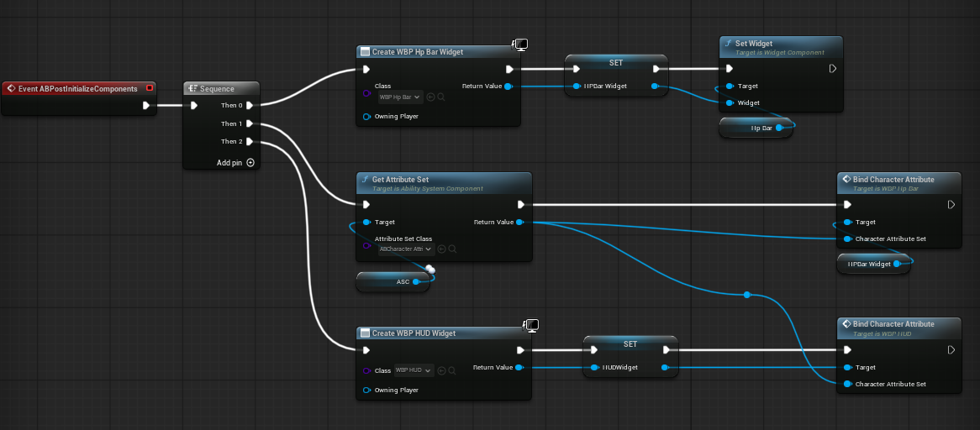980x430 pixels.
Task: Click the Class pin on Create WBP Hp Bar Widget
Action: (x=367, y=93)
